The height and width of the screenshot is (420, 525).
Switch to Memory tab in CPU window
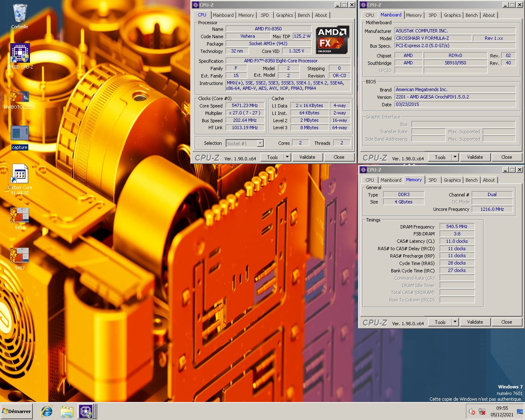coord(246,15)
